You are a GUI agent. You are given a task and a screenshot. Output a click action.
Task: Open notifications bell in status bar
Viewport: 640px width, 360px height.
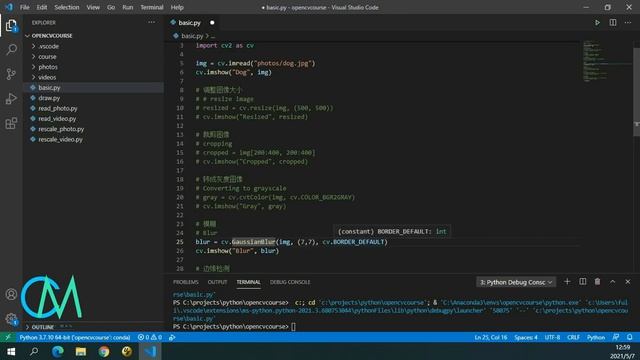coord(630,337)
